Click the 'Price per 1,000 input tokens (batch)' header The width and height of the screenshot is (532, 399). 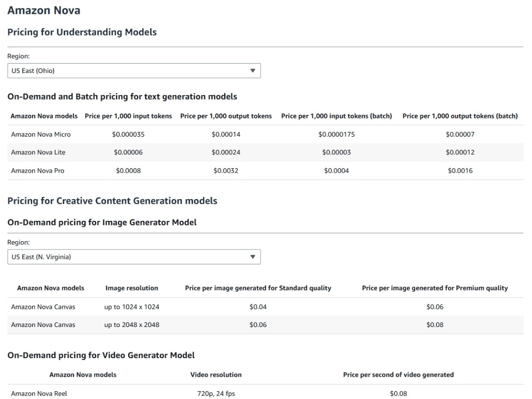pos(336,116)
